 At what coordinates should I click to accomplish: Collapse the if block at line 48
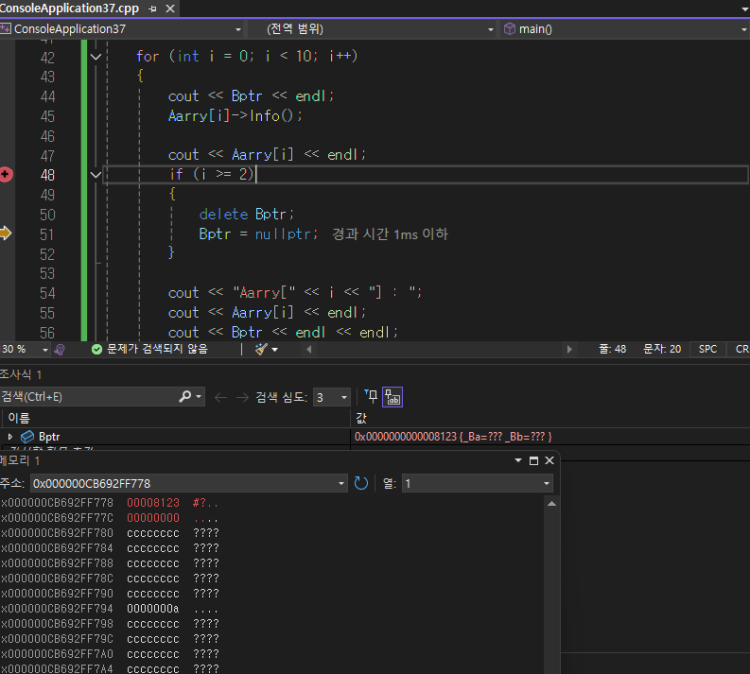[96, 175]
